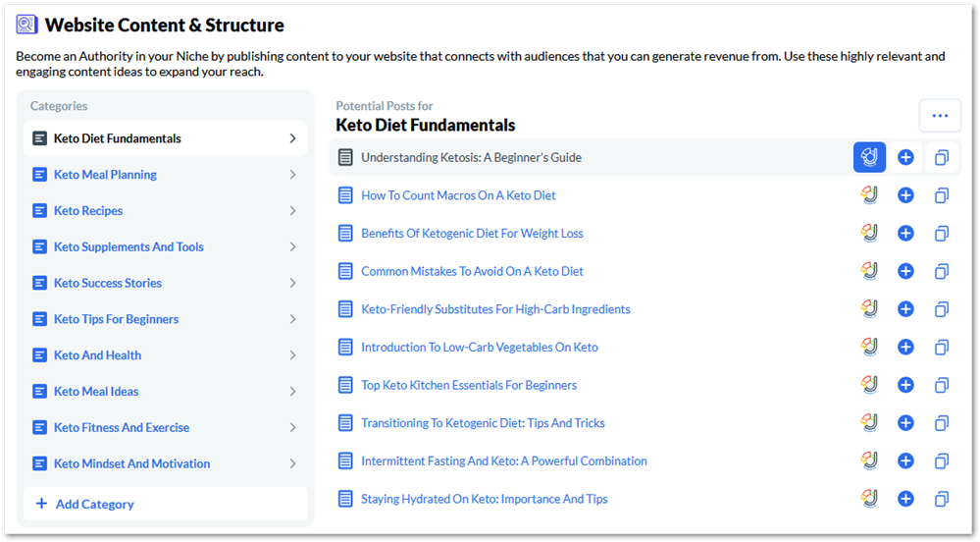
Task: Copy the How To Count Macros title
Action: 942,195
